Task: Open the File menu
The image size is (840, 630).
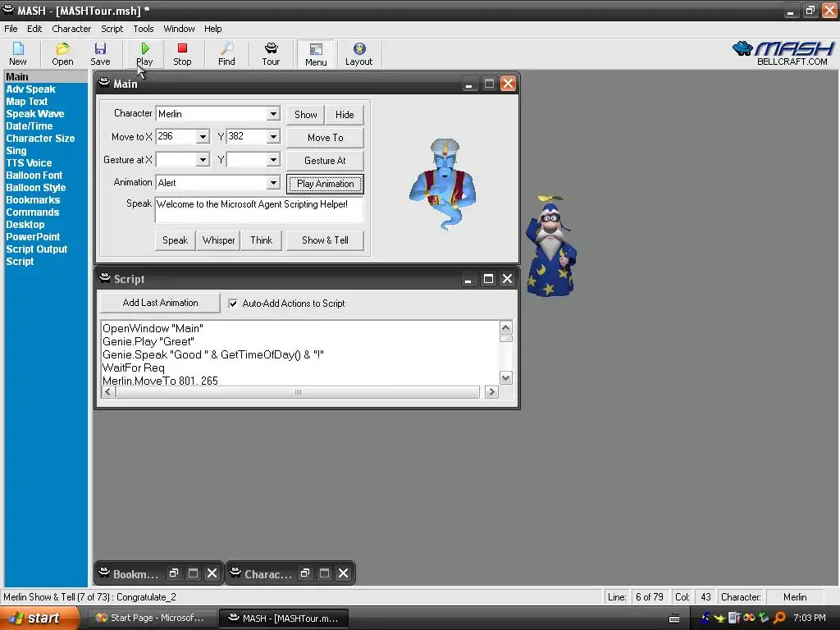Action: point(11,29)
